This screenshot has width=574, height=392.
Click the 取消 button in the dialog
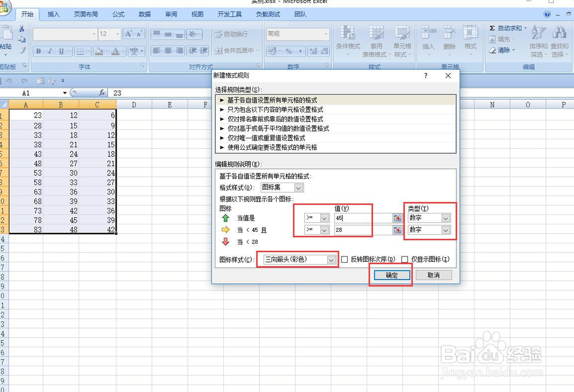click(434, 275)
